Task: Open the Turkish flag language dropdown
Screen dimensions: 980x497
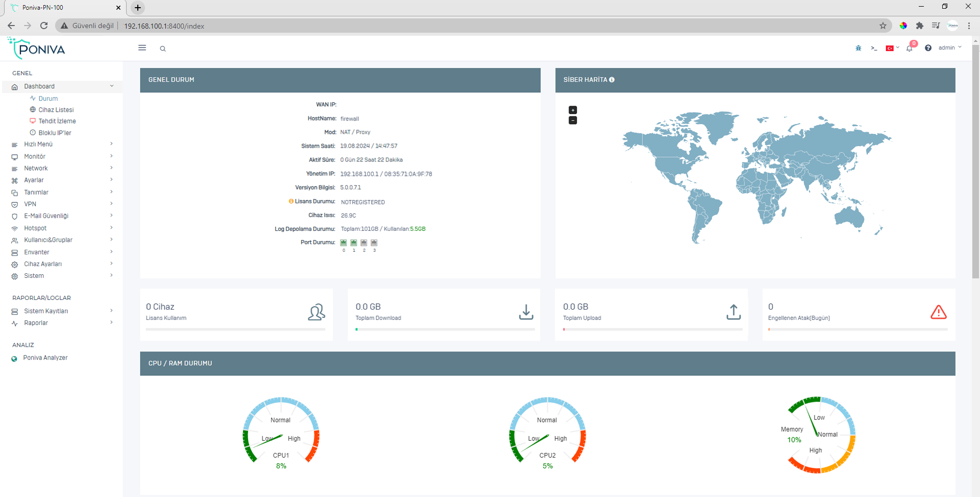Action: point(892,48)
